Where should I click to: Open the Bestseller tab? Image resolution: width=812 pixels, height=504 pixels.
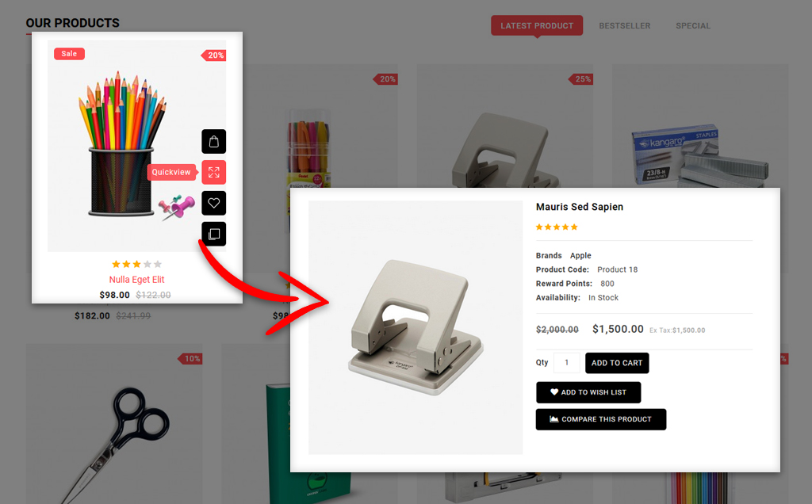[625, 26]
